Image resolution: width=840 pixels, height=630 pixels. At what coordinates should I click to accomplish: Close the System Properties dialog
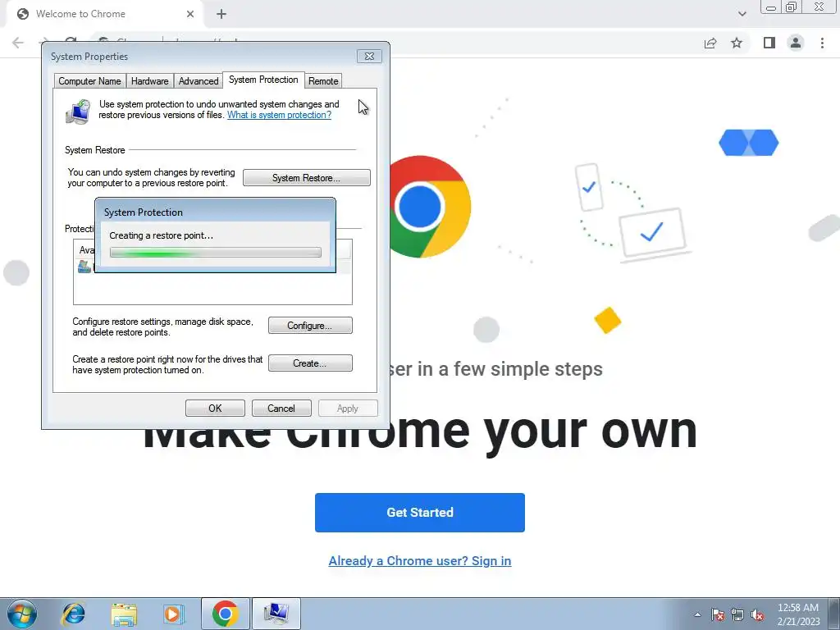point(369,57)
